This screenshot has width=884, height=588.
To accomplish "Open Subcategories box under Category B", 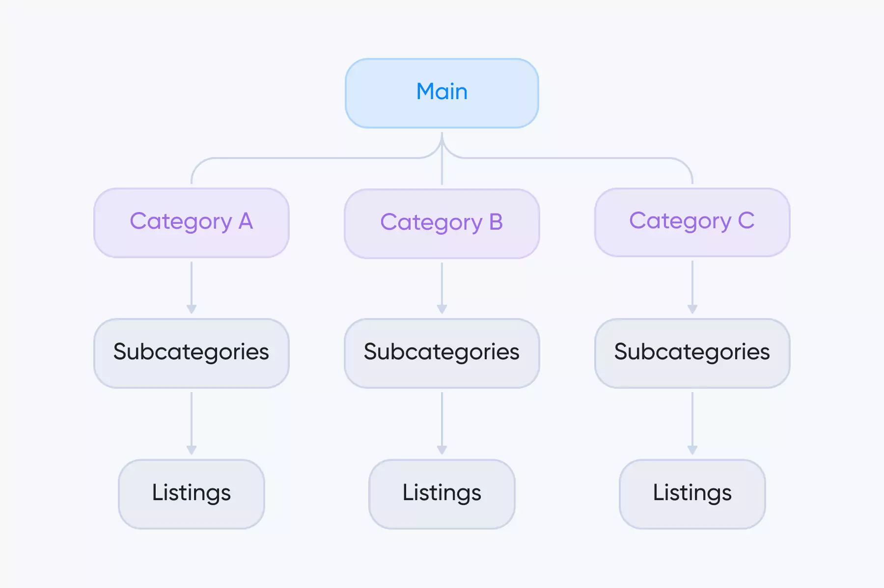I will (x=442, y=353).
